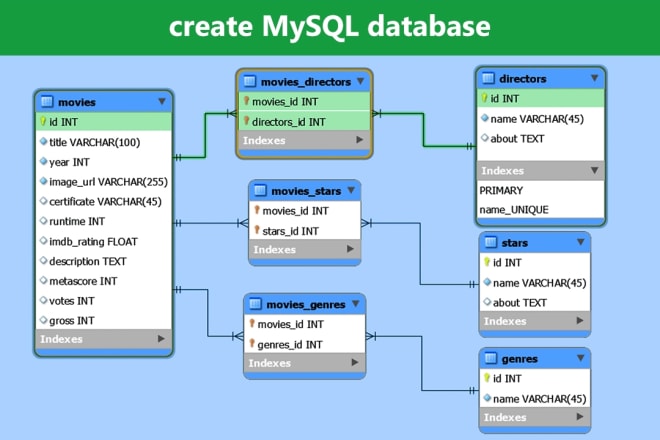Click key icon of movies_id in movies_stars
The image size is (660, 440).
click(x=257, y=210)
